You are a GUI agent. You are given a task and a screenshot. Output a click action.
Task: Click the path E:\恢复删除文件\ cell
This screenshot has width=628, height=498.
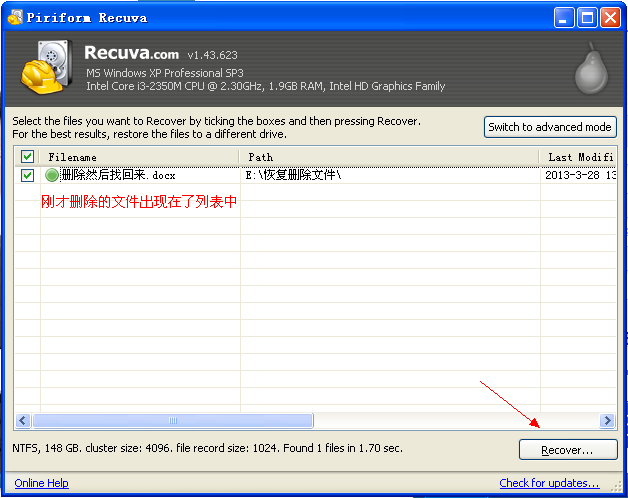[293, 175]
